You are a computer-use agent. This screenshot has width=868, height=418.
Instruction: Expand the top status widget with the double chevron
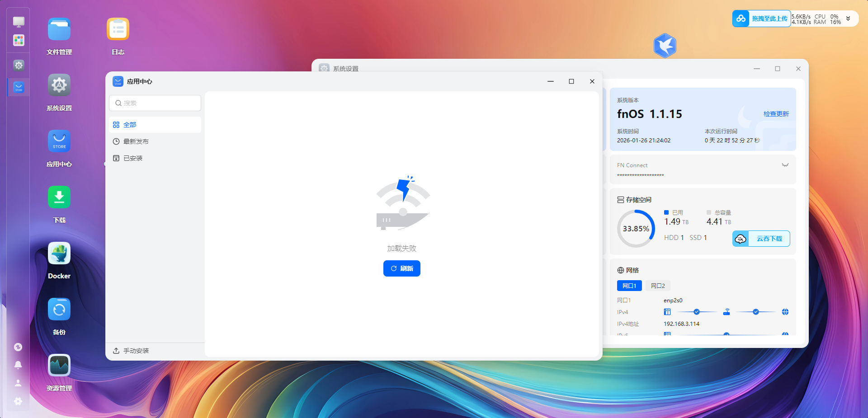848,19
